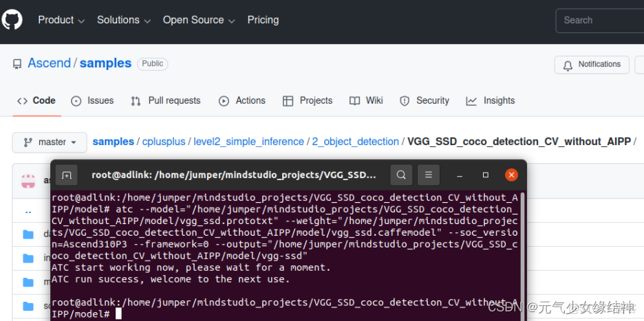Open the GitHub home logo
This screenshot has width=644, height=321.
coord(12,20)
